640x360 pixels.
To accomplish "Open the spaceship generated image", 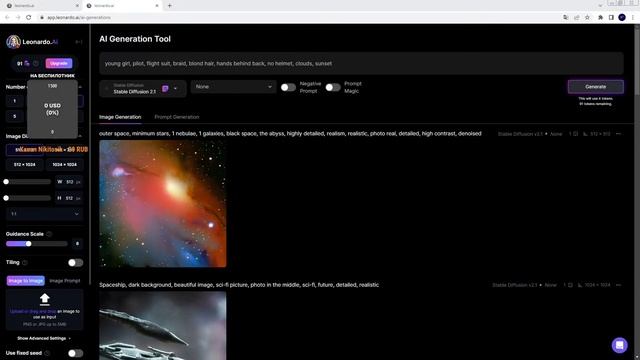I will click(162, 326).
